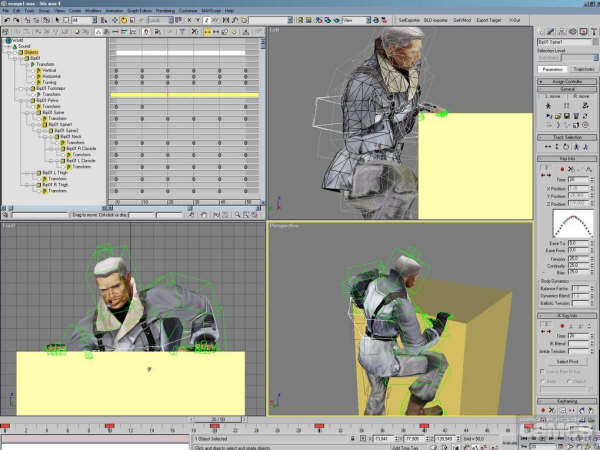Open the Modify tab in command panel
The width and height of the screenshot is (600, 450).
pos(551,32)
